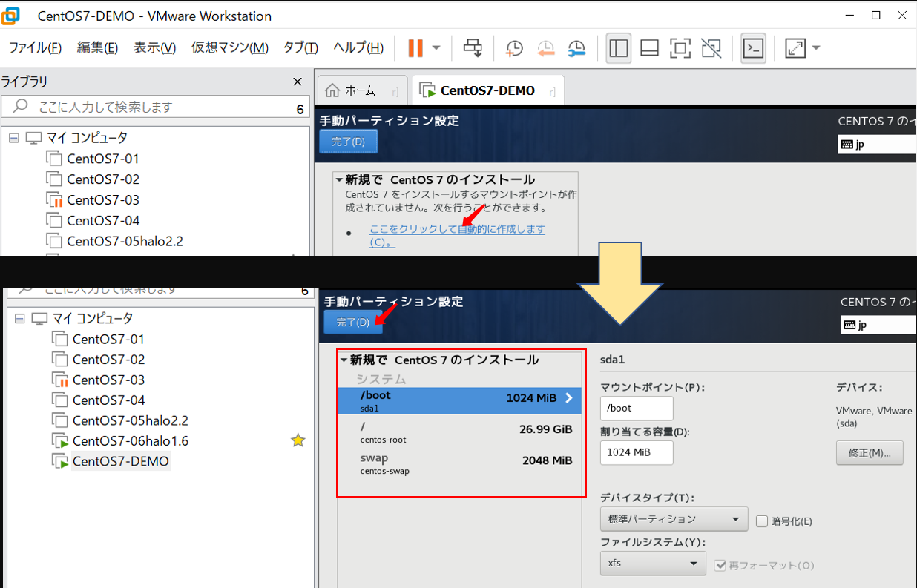The image size is (917, 588).
Task: Click the yellow star next to CentOS7-06halo1.6
Action: 298,441
